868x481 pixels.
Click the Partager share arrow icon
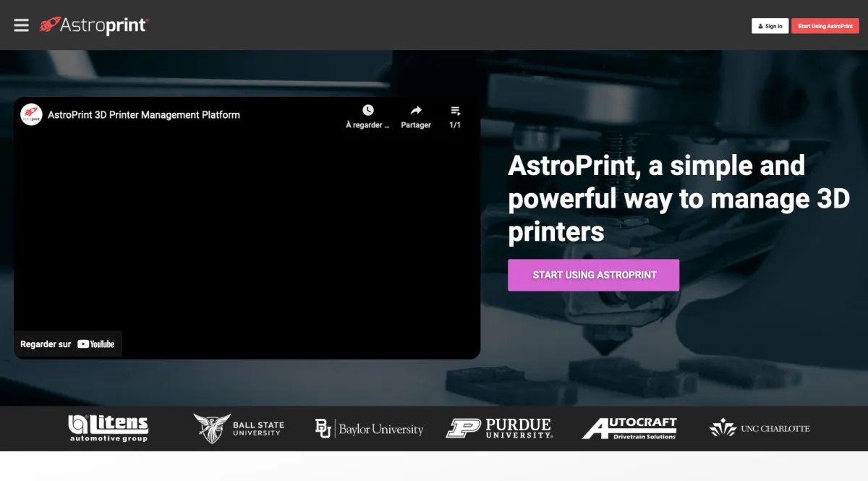pyautogui.click(x=416, y=110)
